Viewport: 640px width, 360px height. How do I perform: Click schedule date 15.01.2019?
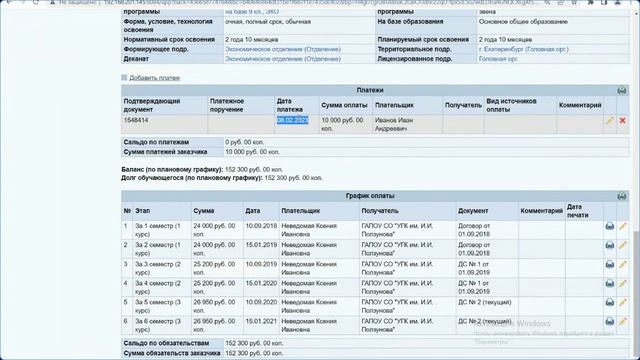coord(261,244)
